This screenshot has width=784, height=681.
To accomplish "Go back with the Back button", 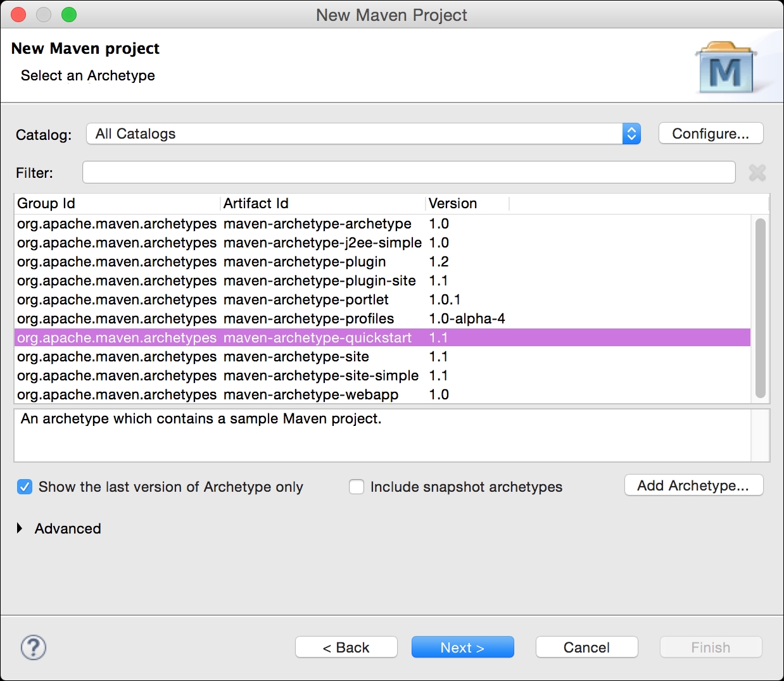I will 346,647.
